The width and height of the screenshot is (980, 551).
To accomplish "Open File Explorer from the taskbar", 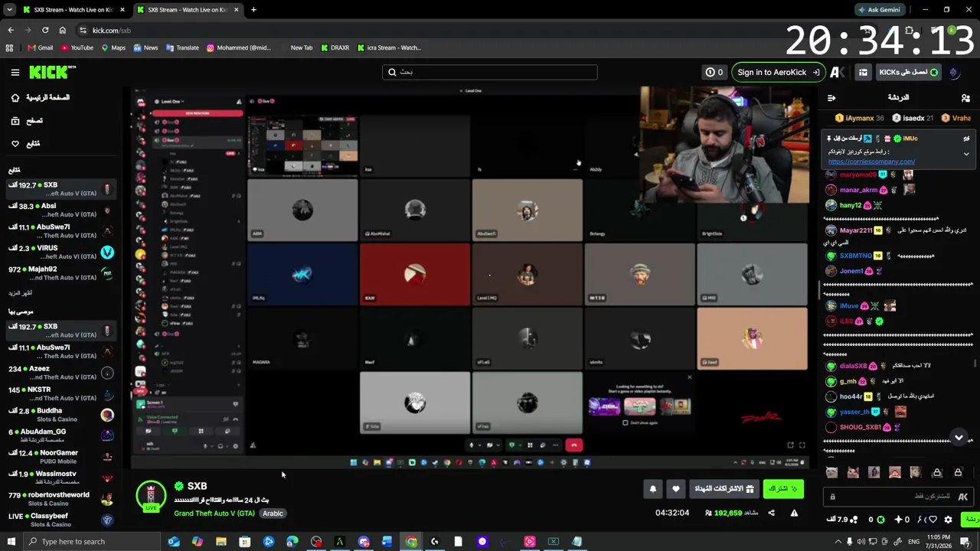I will 220,542.
